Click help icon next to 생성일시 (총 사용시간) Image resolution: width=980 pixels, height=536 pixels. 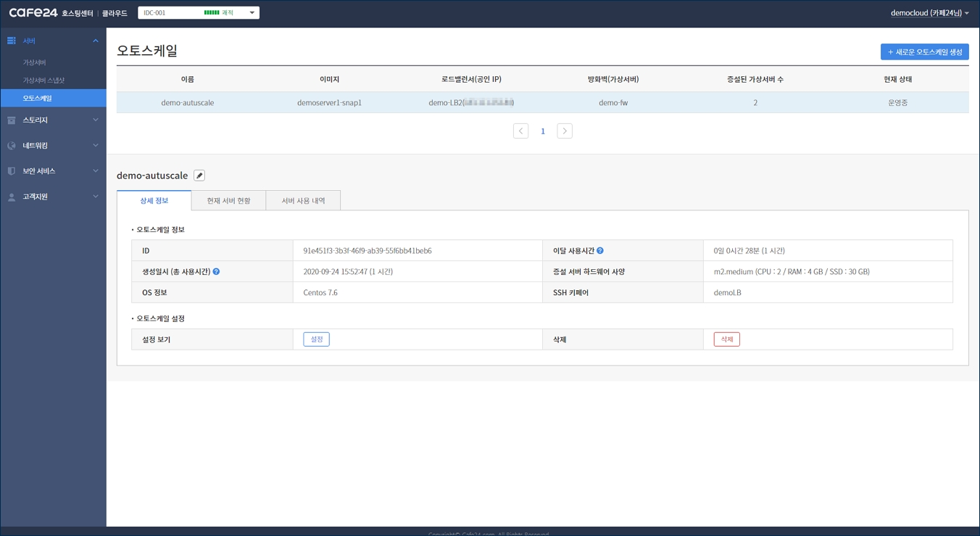(x=216, y=272)
